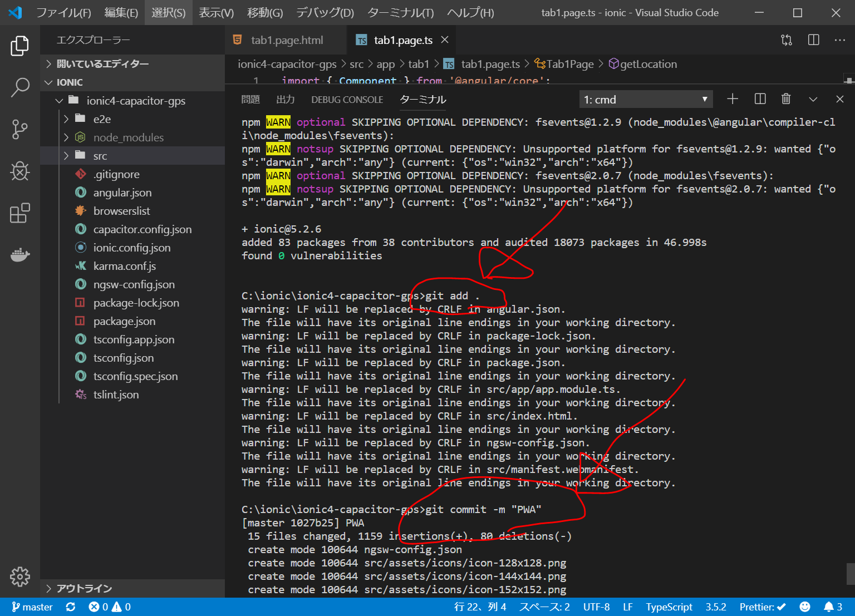The width and height of the screenshot is (855, 616).
Task: Click the terminal vertical scrollbar
Action: click(849, 573)
